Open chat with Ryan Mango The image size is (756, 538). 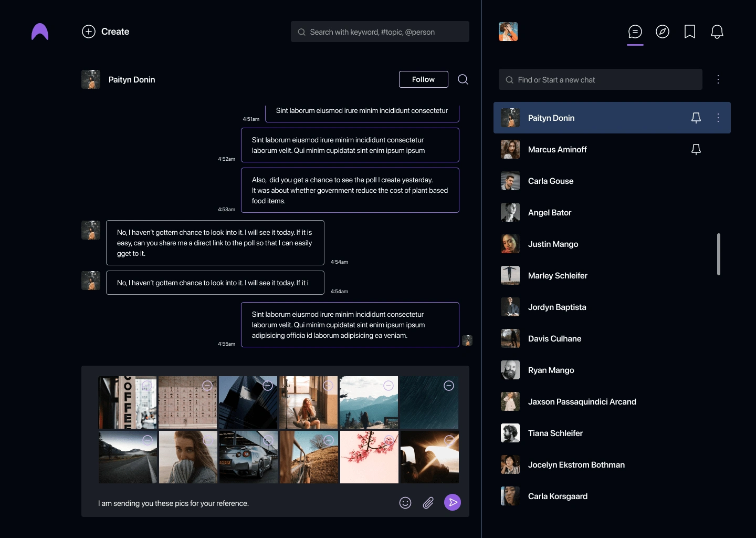[612, 370]
